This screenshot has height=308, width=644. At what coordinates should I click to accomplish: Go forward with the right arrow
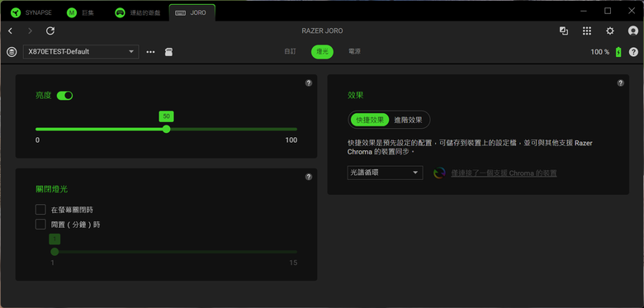click(x=30, y=31)
